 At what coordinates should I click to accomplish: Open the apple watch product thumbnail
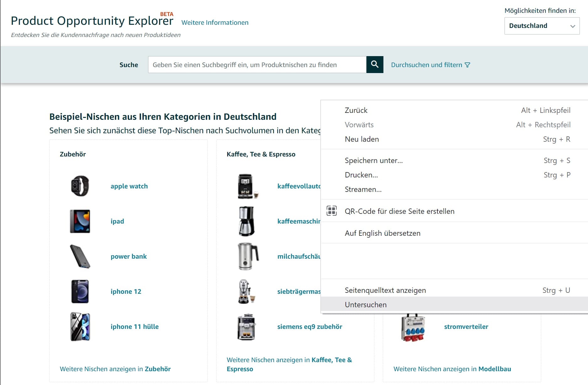pyautogui.click(x=80, y=186)
